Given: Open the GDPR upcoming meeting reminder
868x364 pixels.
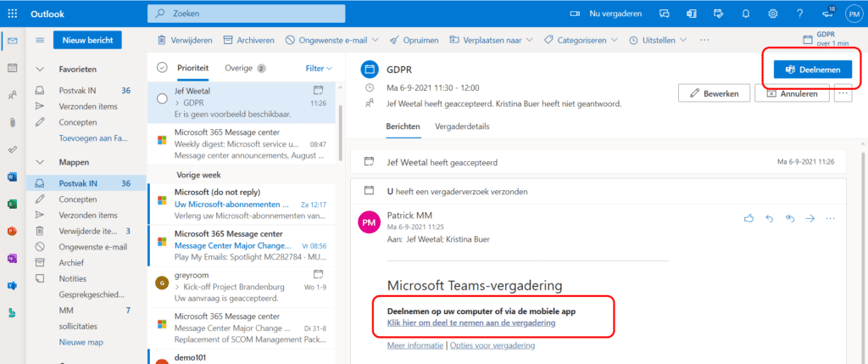Looking at the screenshot, I should [x=826, y=39].
